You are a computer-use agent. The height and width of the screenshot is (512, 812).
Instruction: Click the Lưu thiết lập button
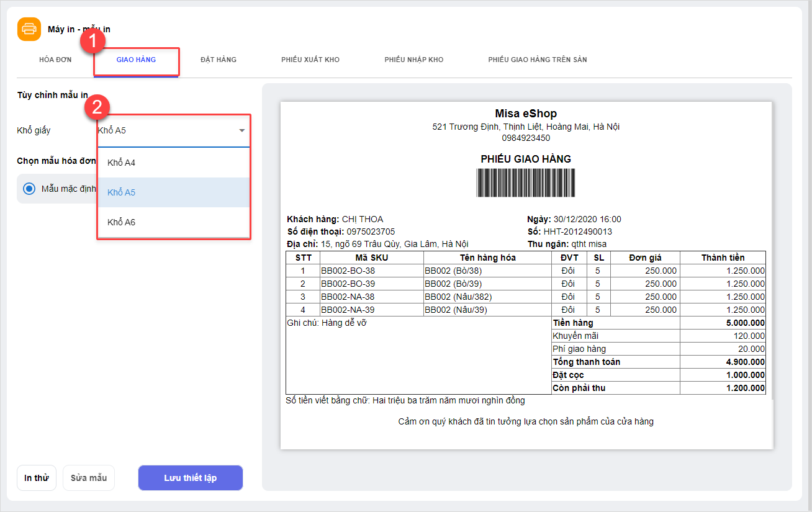pos(190,478)
